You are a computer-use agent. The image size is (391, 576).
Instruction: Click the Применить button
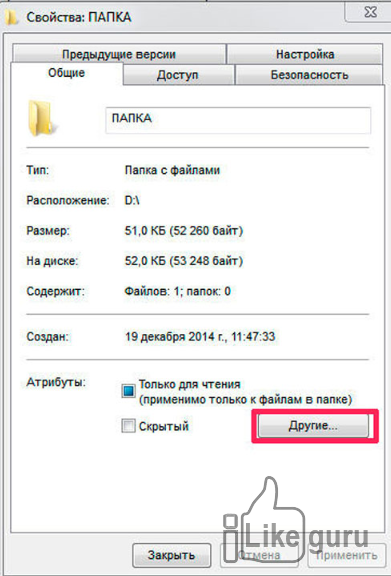(x=347, y=555)
